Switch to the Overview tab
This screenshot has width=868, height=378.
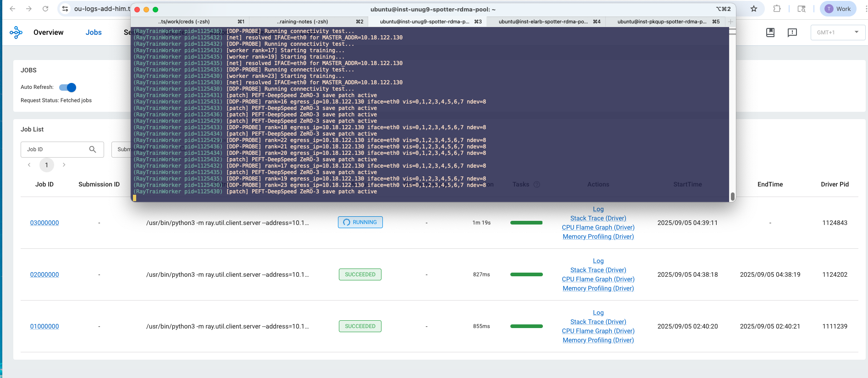[48, 33]
